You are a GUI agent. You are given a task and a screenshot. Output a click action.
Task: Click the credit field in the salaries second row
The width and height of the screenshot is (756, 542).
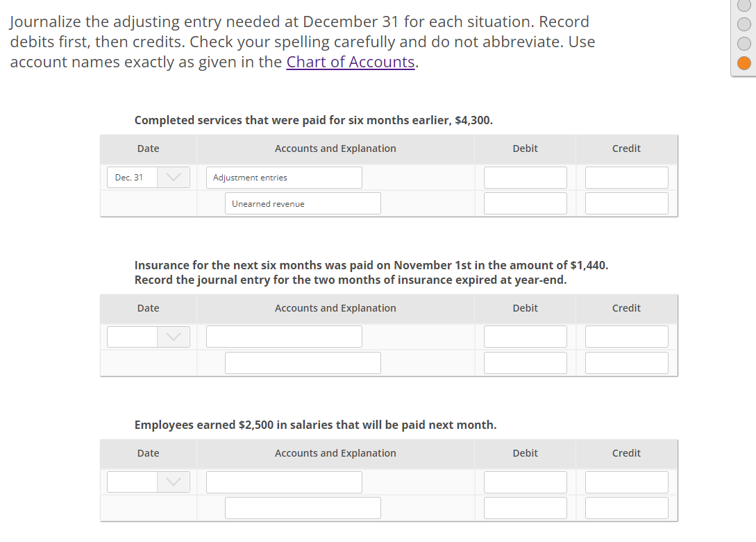coord(626,507)
